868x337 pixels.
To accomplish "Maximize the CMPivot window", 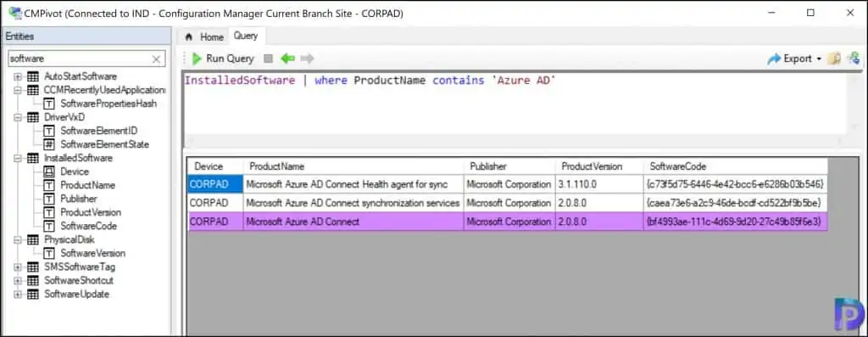I will pos(810,13).
